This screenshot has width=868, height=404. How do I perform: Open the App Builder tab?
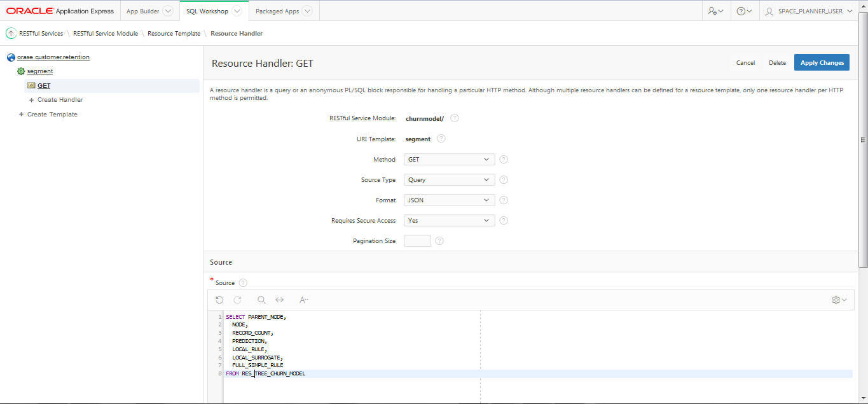[x=142, y=11]
